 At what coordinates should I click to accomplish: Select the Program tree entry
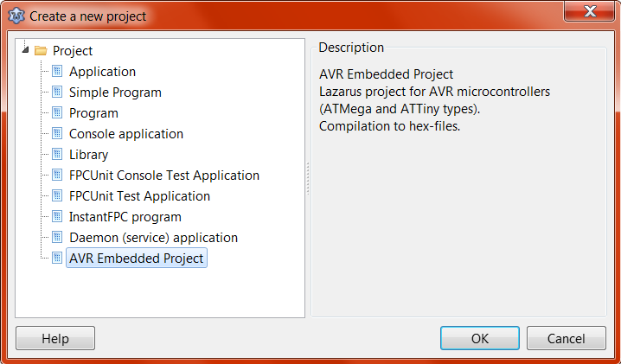93,113
